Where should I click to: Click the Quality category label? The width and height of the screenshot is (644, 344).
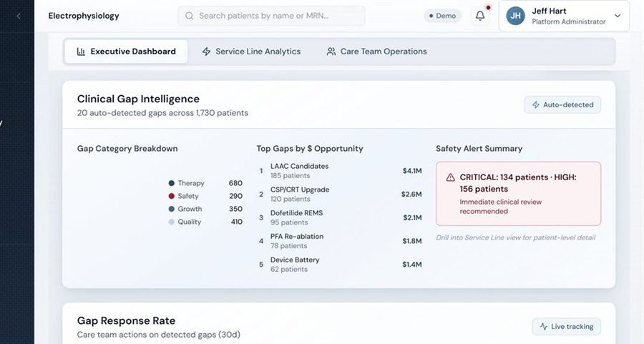tap(190, 222)
